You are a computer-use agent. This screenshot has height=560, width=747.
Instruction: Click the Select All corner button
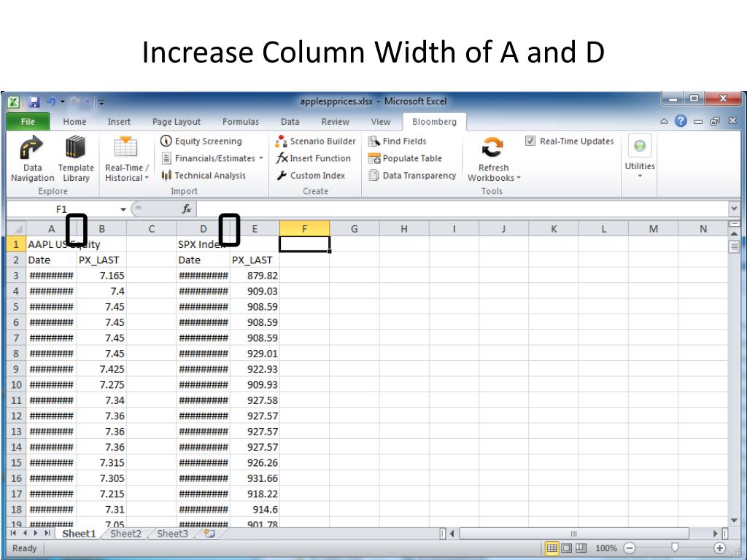coord(16,229)
